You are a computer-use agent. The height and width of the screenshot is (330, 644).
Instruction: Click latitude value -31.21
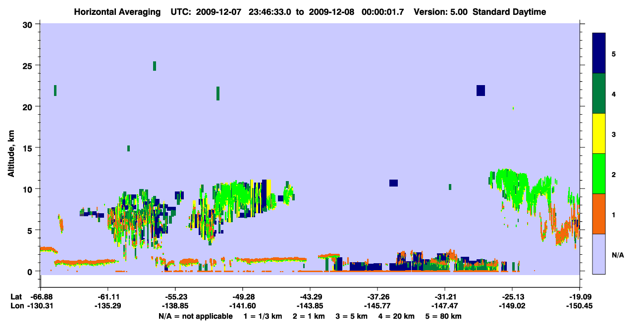pos(445,296)
